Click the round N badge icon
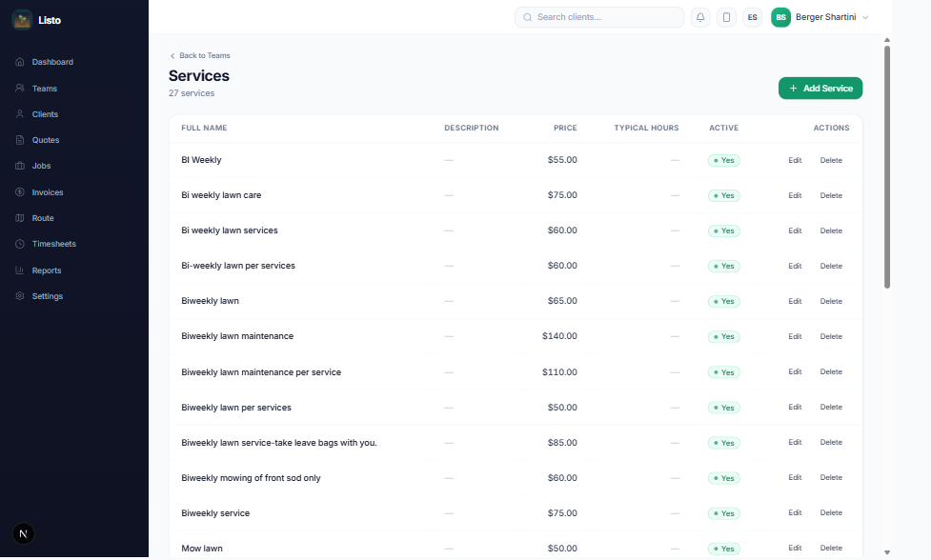Image resolution: width=931 pixels, height=560 pixels. (23, 533)
